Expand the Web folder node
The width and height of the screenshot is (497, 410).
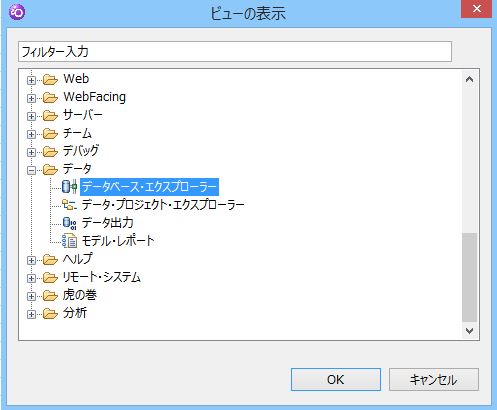[31, 80]
